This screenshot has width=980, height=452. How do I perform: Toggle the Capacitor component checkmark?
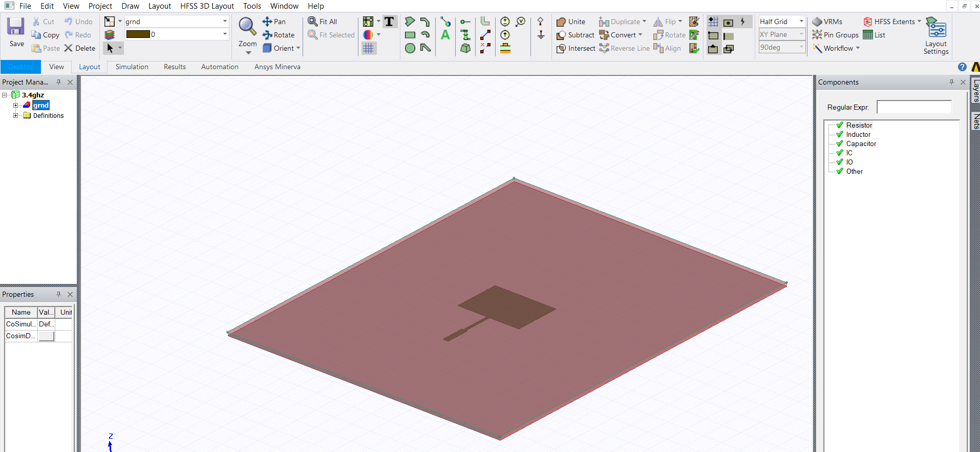(x=840, y=143)
